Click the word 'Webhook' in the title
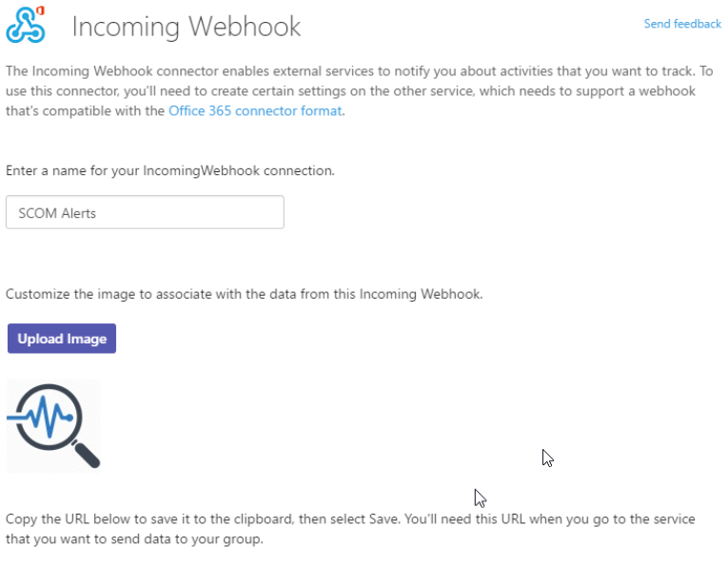728x566 pixels. [245, 27]
